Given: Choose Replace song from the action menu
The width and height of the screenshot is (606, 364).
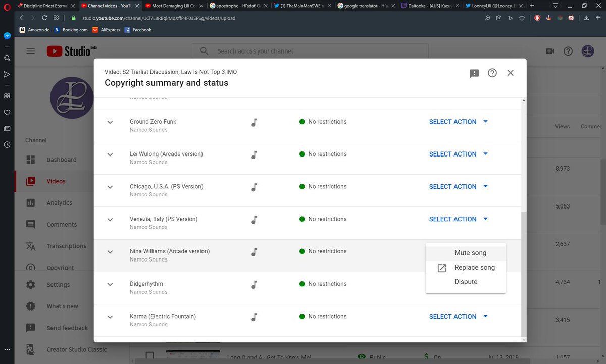Looking at the screenshot, I should 466,268.
